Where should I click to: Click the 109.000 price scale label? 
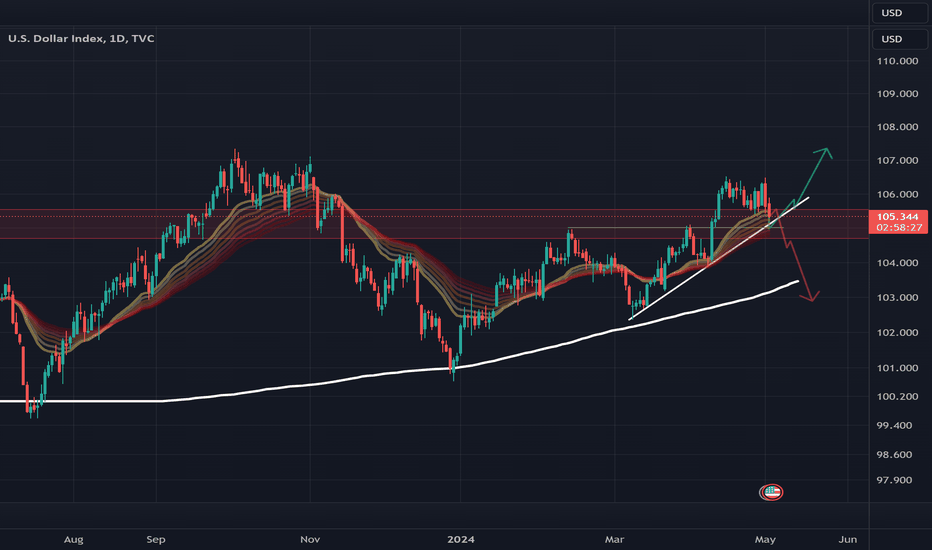[x=898, y=93]
